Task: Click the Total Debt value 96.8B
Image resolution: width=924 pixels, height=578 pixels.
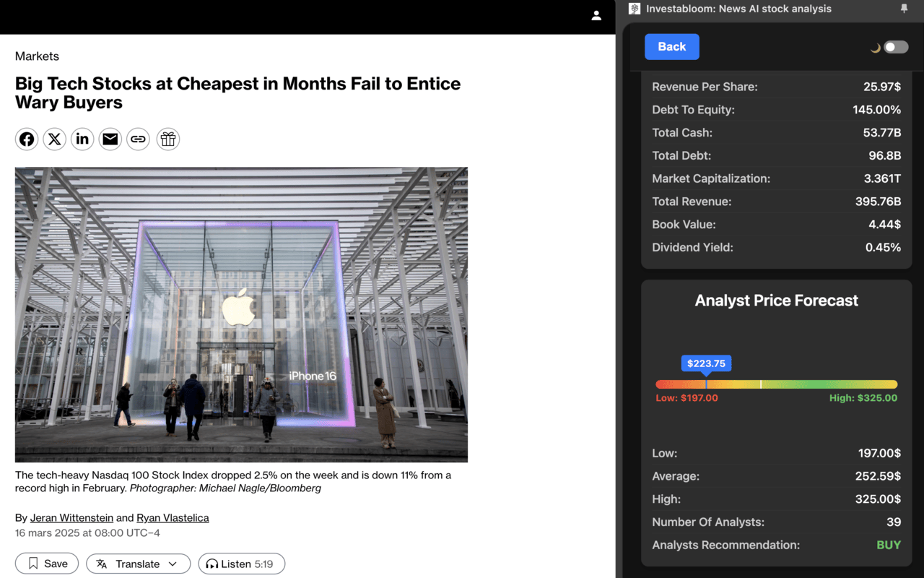Action: (885, 155)
